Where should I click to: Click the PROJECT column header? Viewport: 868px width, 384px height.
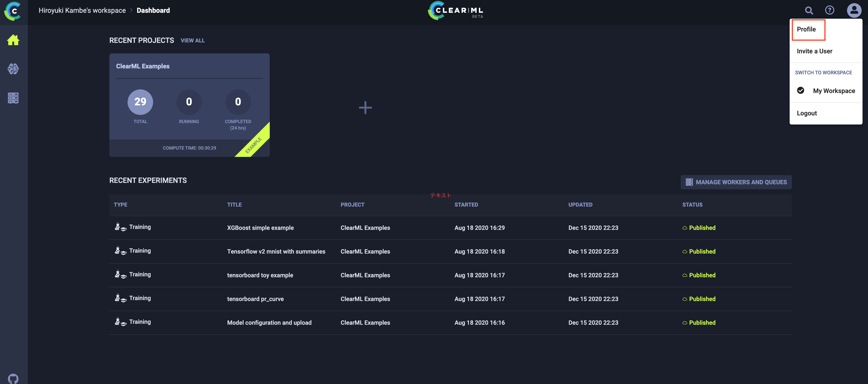(x=352, y=205)
